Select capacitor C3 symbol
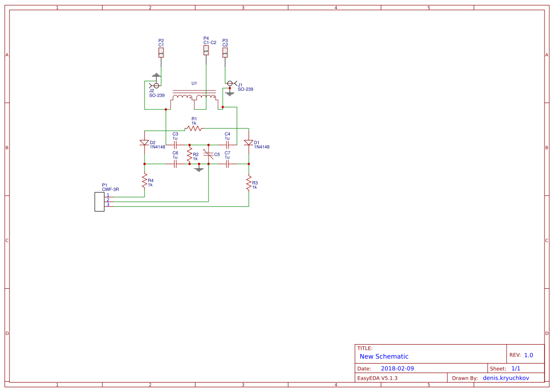 click(x=175, y=144)
